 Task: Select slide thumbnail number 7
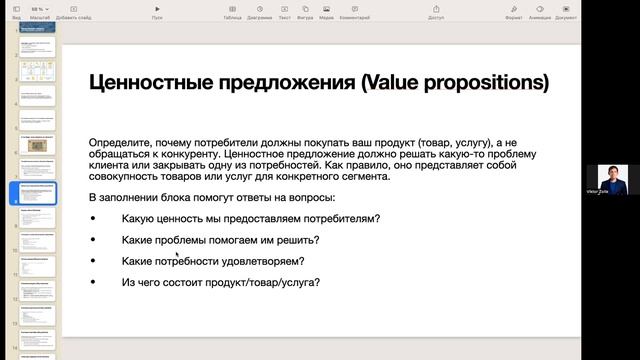pyautogui.click(x=37, y=169)
